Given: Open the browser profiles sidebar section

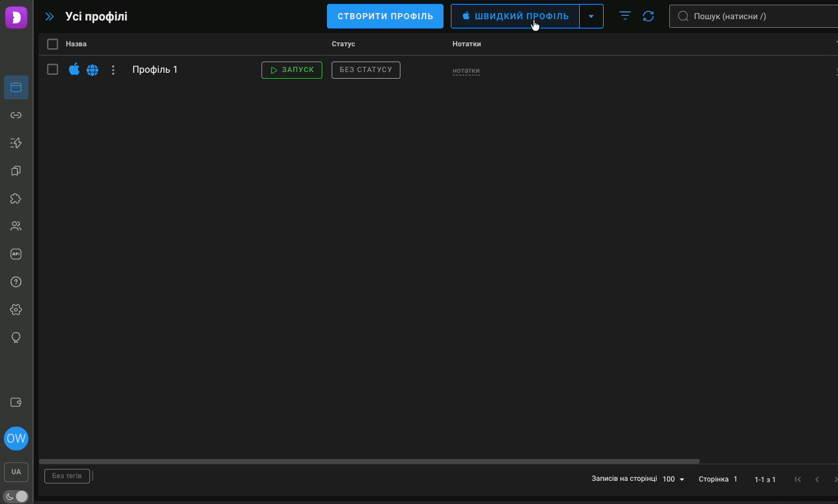Looking at the screenshot, I should click(x=16, y=87).
